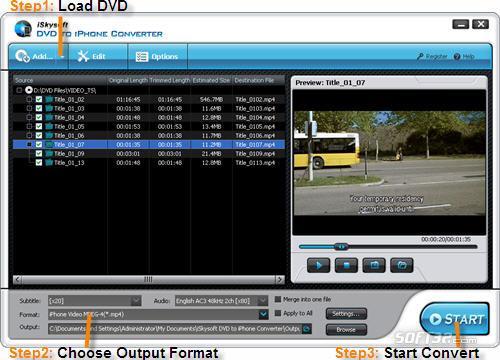The height and width of the screenshot is (360, 500).
Task: Open the Options menu
Action: pyautogui.click(x=157, y=57)
